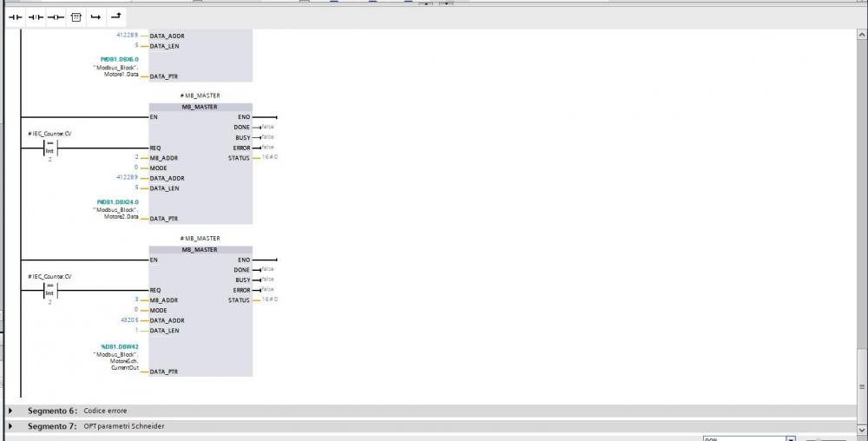Select the OPT parametri Schneider title

[x=124, y=426]
